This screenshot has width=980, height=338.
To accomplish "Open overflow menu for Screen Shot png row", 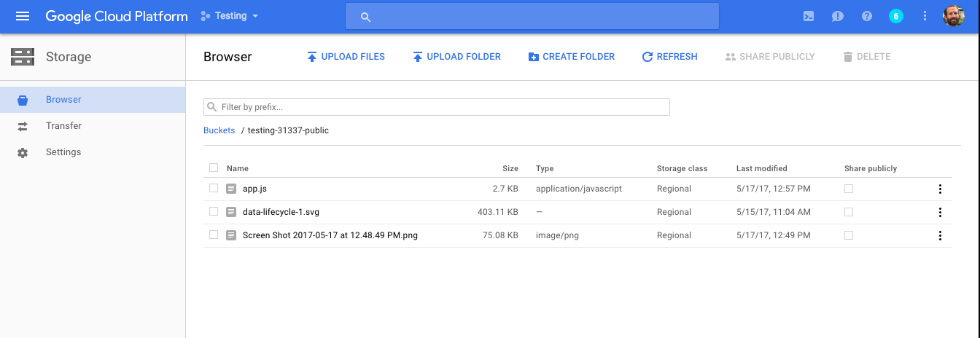I will coord(940,235).
